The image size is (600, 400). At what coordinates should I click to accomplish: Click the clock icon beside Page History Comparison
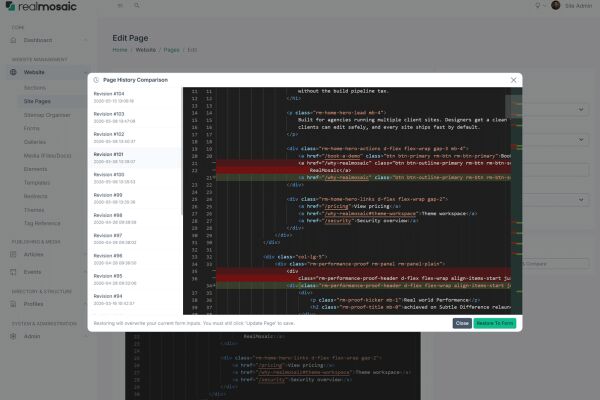(96, 80)
